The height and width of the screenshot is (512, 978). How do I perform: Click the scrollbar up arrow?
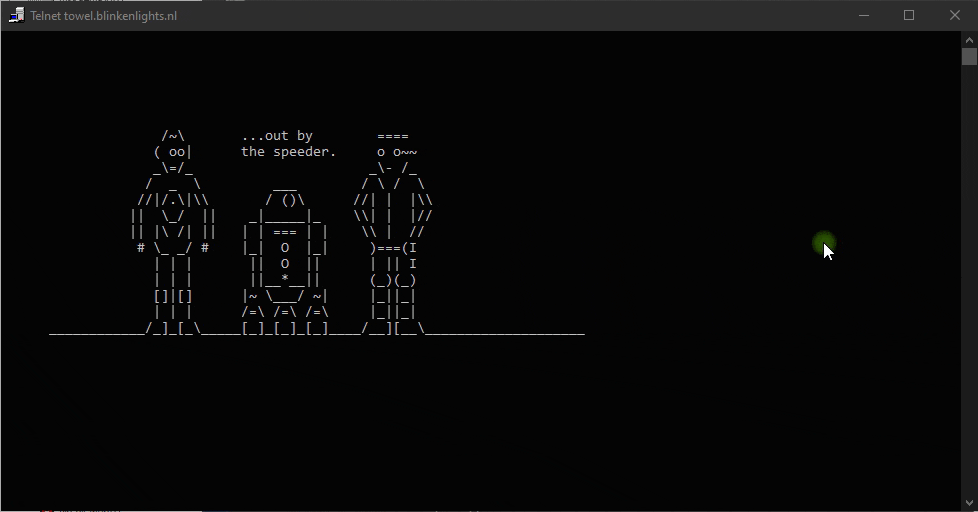[969, 39]
